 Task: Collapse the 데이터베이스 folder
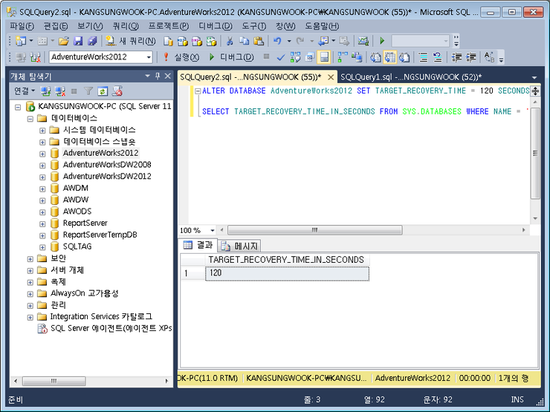[30, 119]
